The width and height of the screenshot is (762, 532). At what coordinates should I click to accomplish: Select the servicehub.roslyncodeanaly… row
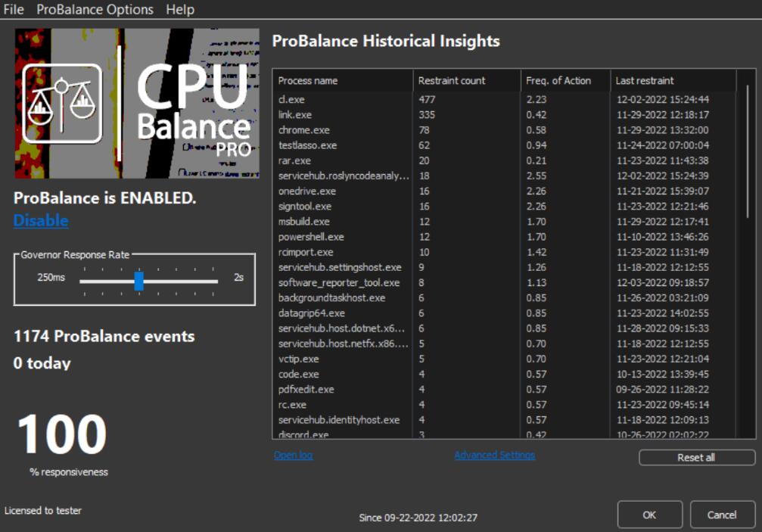505,176
